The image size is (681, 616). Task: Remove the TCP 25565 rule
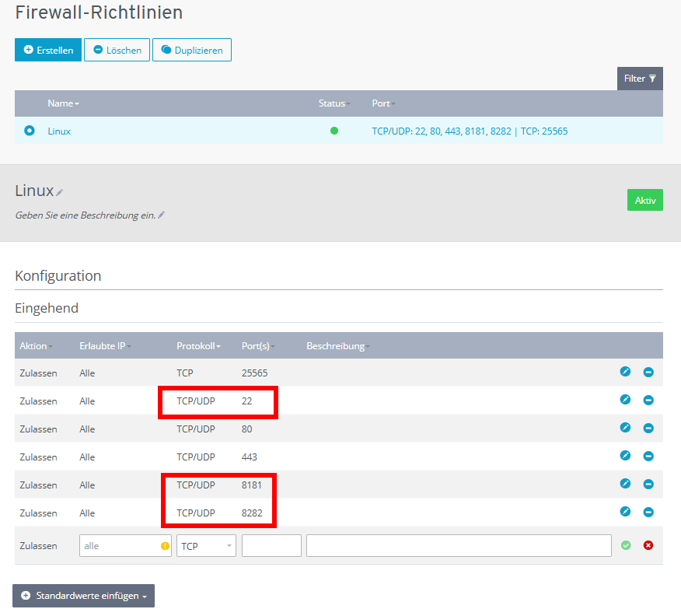click(648, 372)
